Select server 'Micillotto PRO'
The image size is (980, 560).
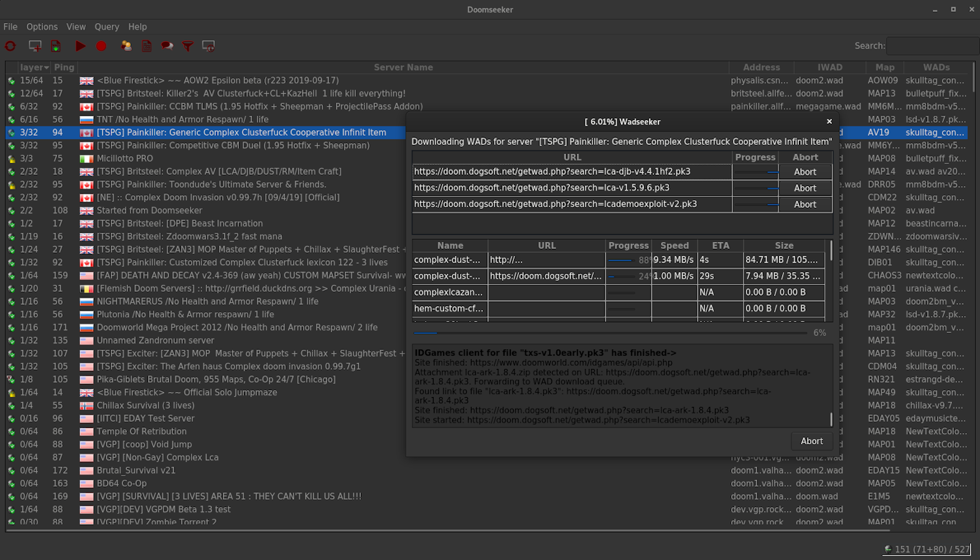coord(124,159)
